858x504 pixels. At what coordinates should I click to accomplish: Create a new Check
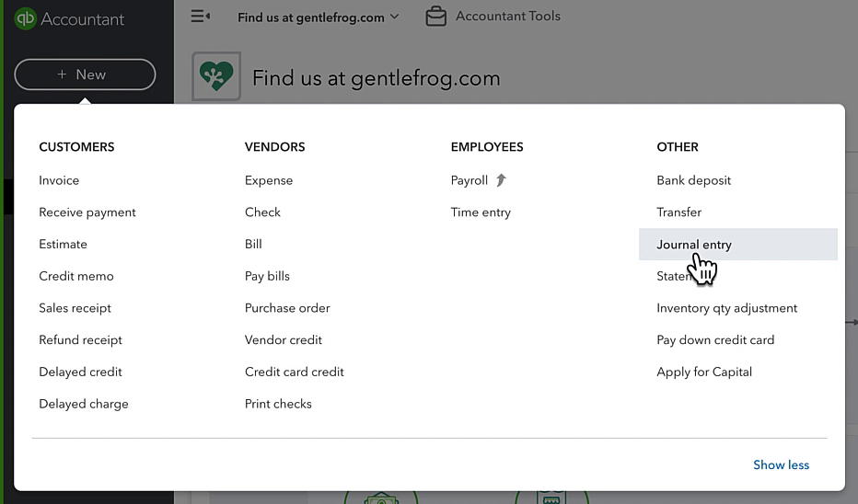coord(262,212)
